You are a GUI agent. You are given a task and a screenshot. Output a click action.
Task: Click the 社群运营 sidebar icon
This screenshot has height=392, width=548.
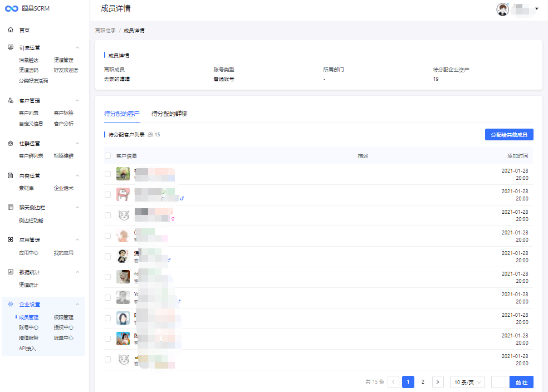(11, 144)
